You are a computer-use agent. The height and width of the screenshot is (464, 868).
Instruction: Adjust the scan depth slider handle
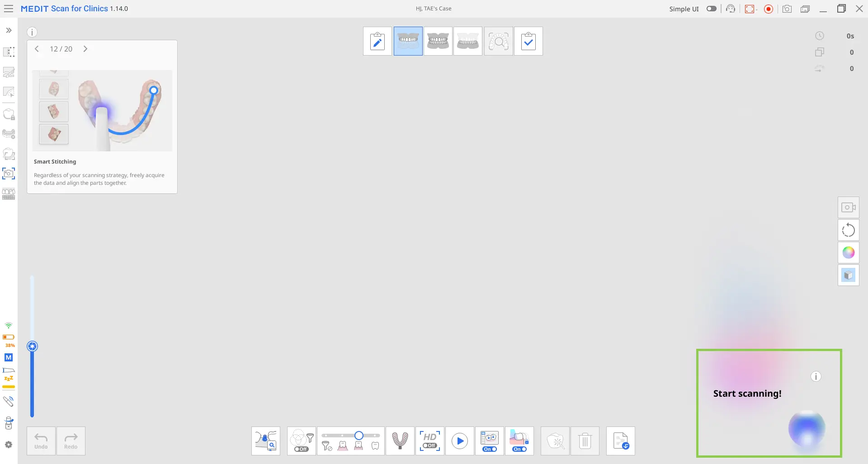32,347
